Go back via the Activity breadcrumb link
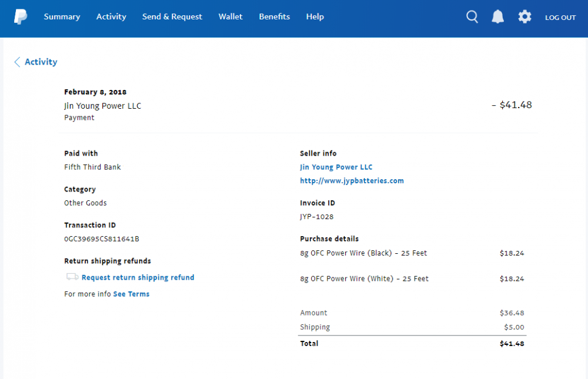This screenshot has width=588, height=379. coord(41,62)
